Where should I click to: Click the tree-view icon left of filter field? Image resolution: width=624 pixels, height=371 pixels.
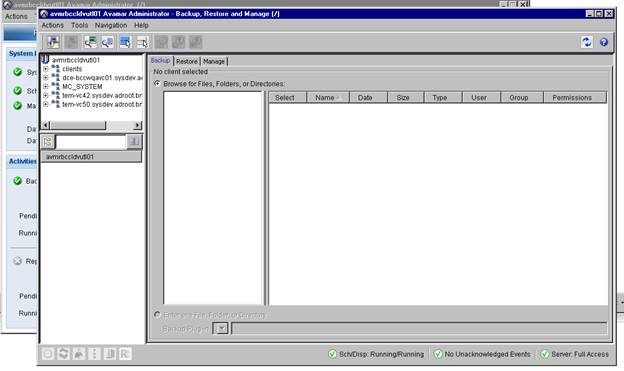pos(48,141)
